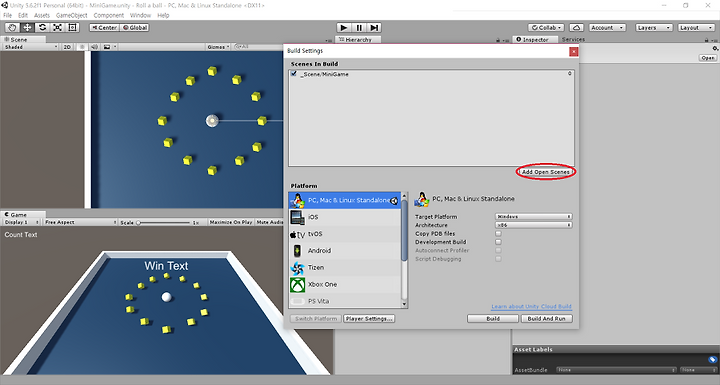Open the Component menu
This screenshot has width=720, height=385.
pyautogui.click(x=109, y=15)
